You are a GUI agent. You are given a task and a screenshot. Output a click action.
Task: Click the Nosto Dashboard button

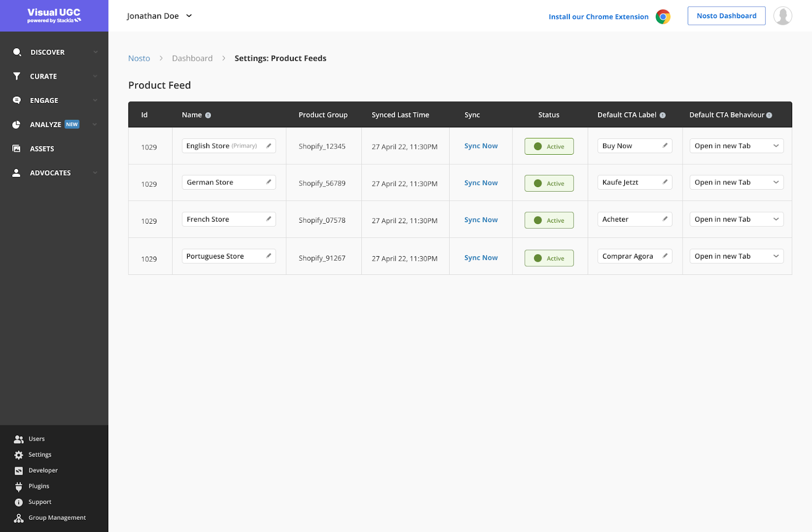pos(726,16)
